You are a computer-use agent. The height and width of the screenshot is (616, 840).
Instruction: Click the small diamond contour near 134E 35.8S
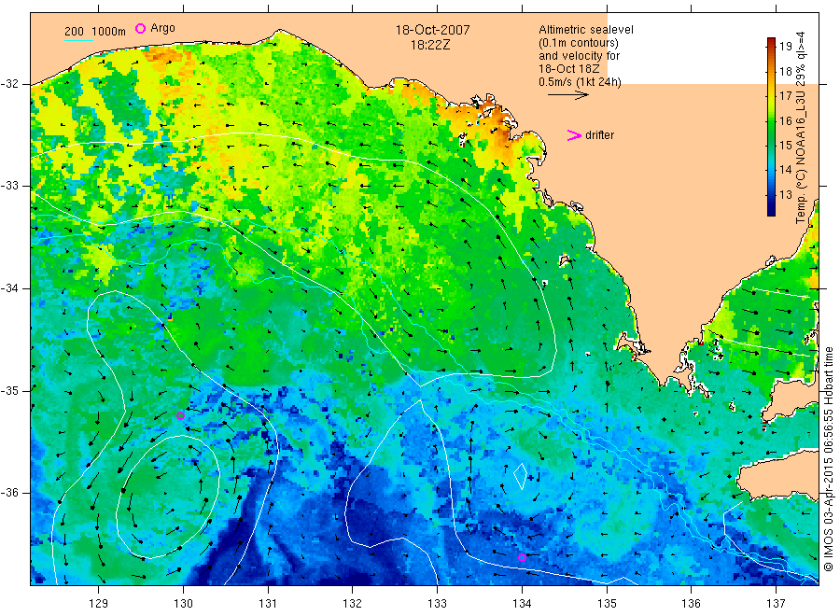[x=520, y=476]
